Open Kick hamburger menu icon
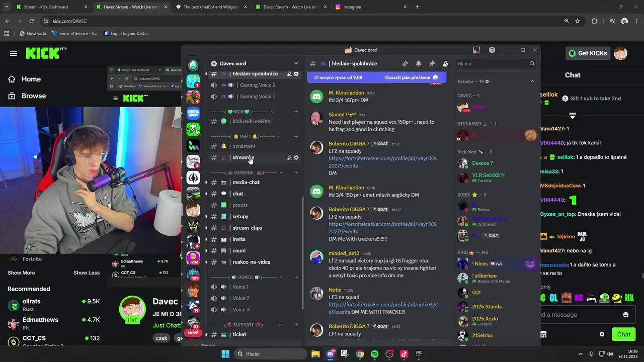The height and width of the screenshot is (362, 644). tap(13, 53)
